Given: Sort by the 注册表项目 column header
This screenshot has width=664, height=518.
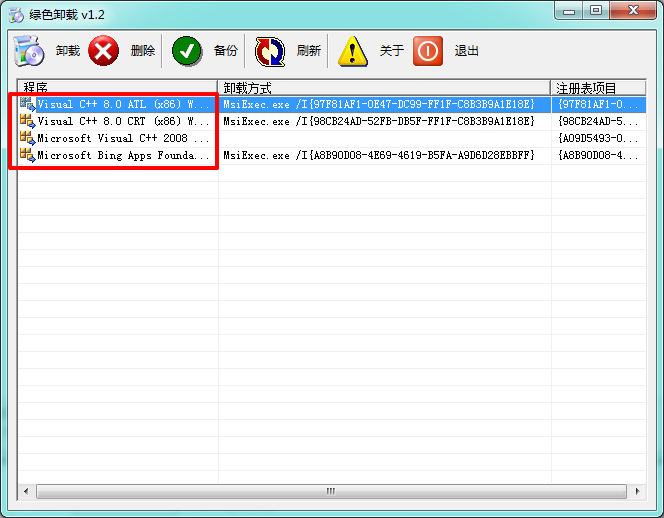Looking at the screenshot, I should (598, 88).
